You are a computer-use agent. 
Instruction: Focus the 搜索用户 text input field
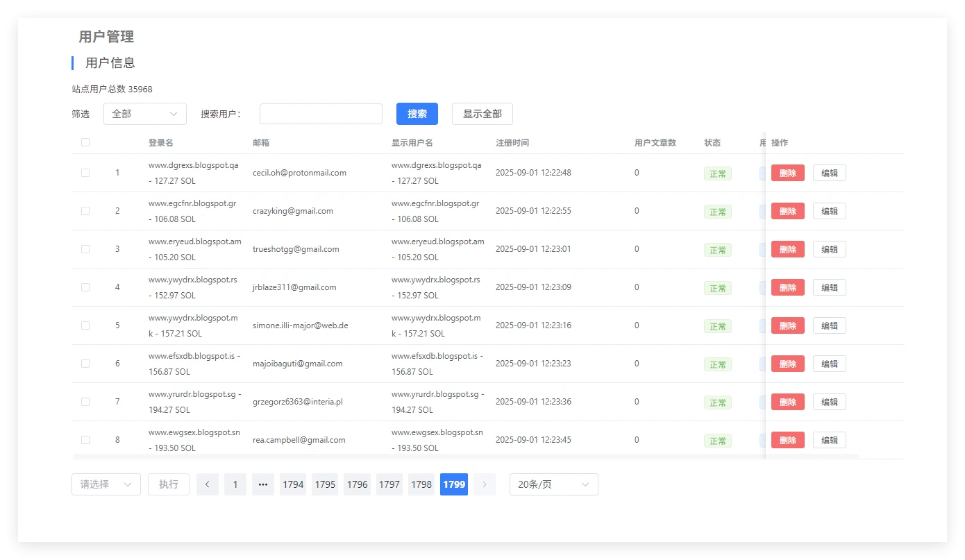click(321, 114)
